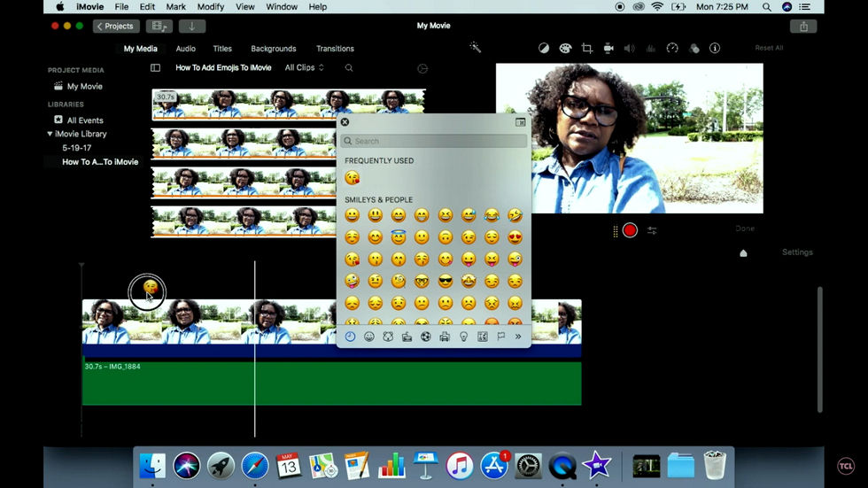The height and width of the screenshot is (488, 868).
Task: Click the 30.7s clip thumbnail in browser
Action: click(x=289, y=104)
